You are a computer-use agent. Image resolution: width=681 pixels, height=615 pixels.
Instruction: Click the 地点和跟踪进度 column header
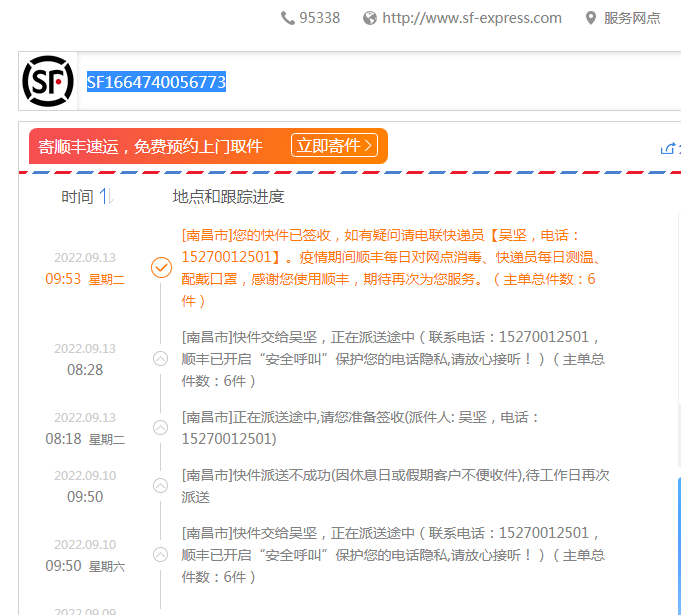tap(228, 197)
